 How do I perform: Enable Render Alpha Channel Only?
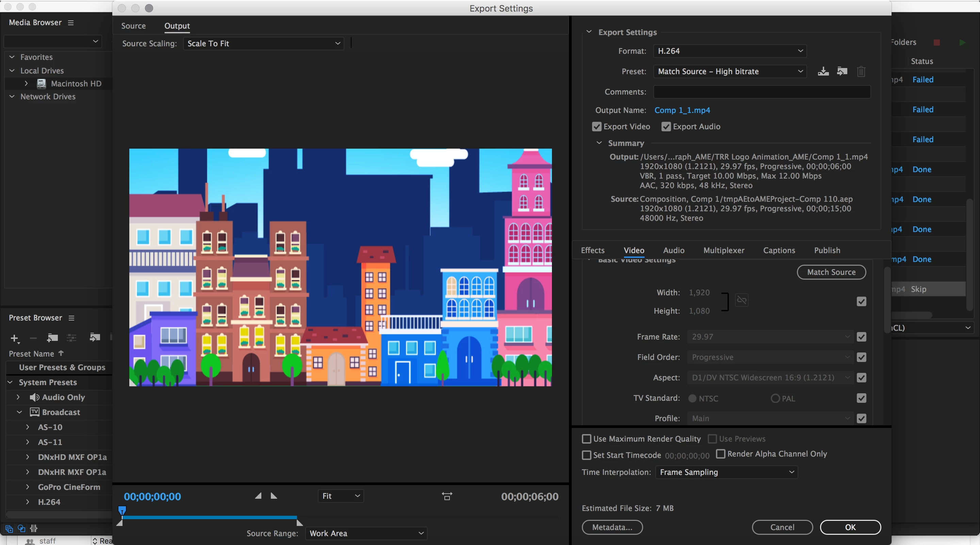[721, 454]
